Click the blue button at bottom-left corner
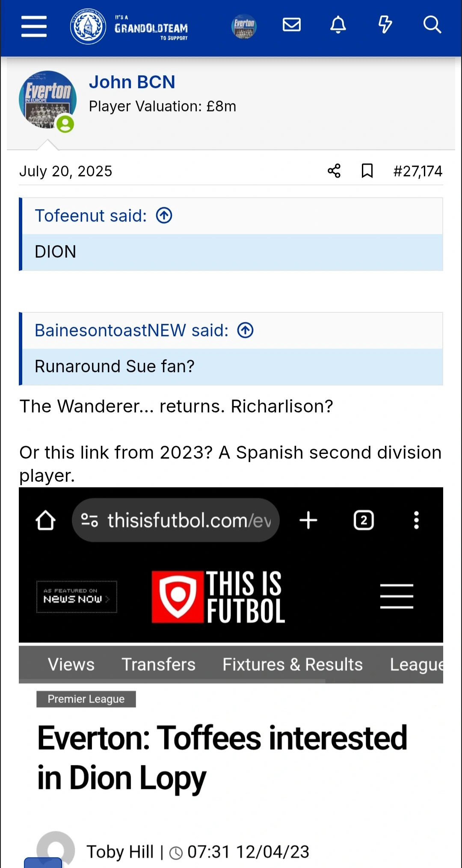 click(43, 863)
